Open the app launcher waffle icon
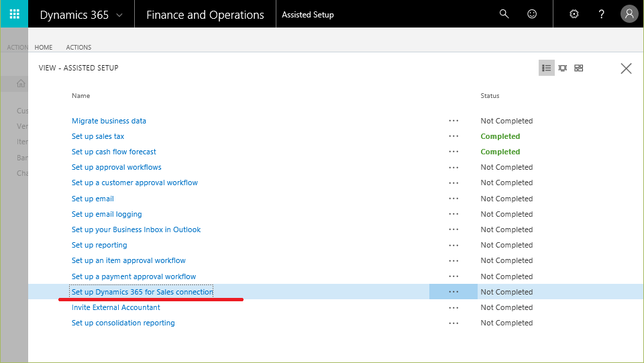Screen dimensions: 644x363 [x=14, y=14]
